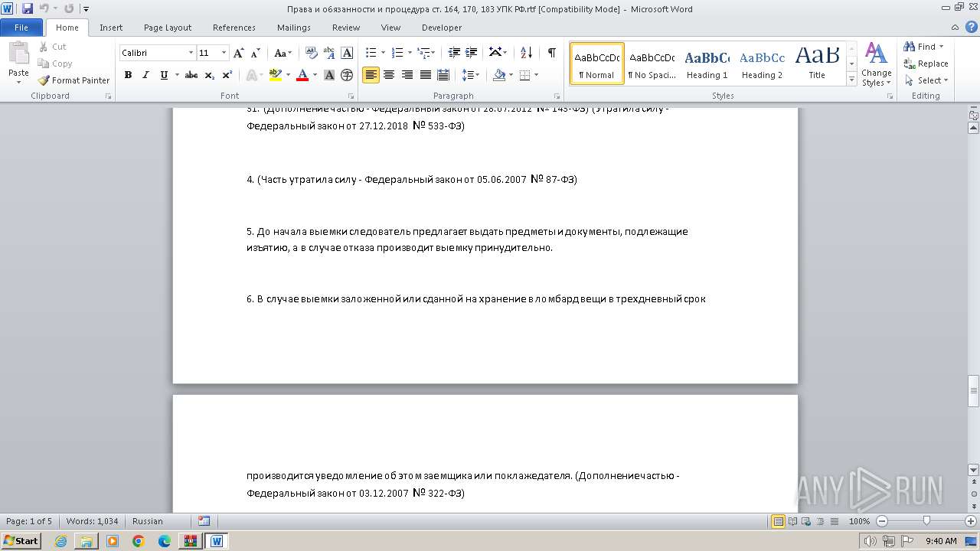Click Decrease Indent icon

click(454, 53)
